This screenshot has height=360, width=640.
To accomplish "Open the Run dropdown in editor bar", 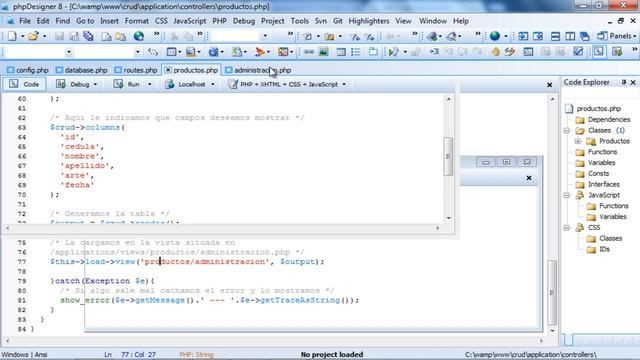I will 149,84.
